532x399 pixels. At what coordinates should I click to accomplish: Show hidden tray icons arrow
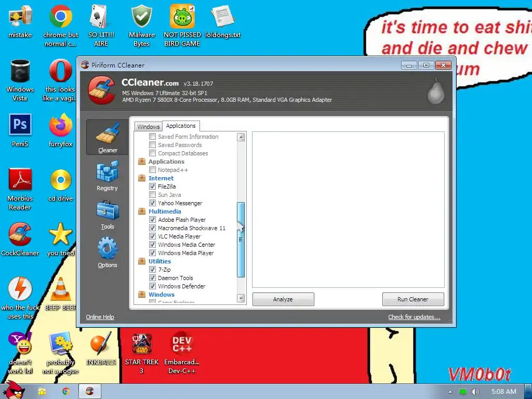[450, 392]
